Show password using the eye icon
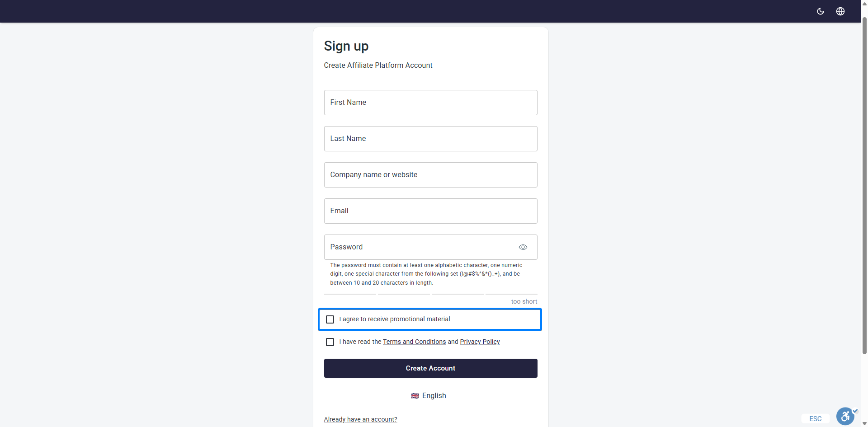This screenshot has width=868, height=427. tap(523, 247)
